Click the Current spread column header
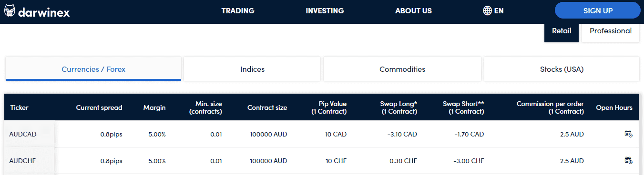Image resolution: width=644 pixels, height=175 pixels. click(99, 107)
